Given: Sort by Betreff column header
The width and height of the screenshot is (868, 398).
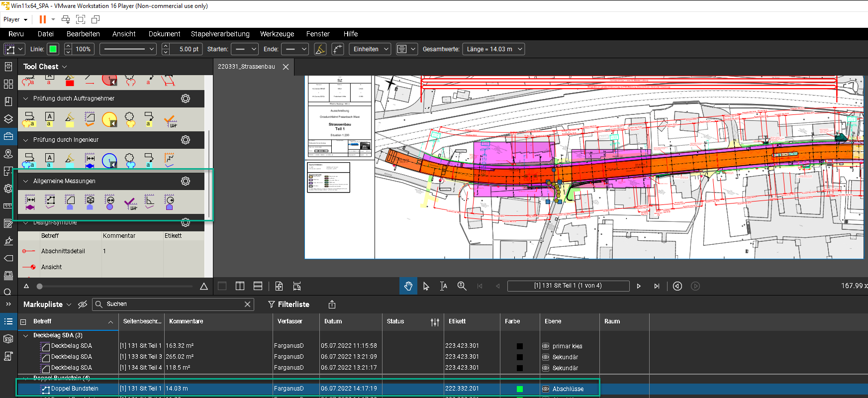Looking at the screenshot, I should click(68, 321).
